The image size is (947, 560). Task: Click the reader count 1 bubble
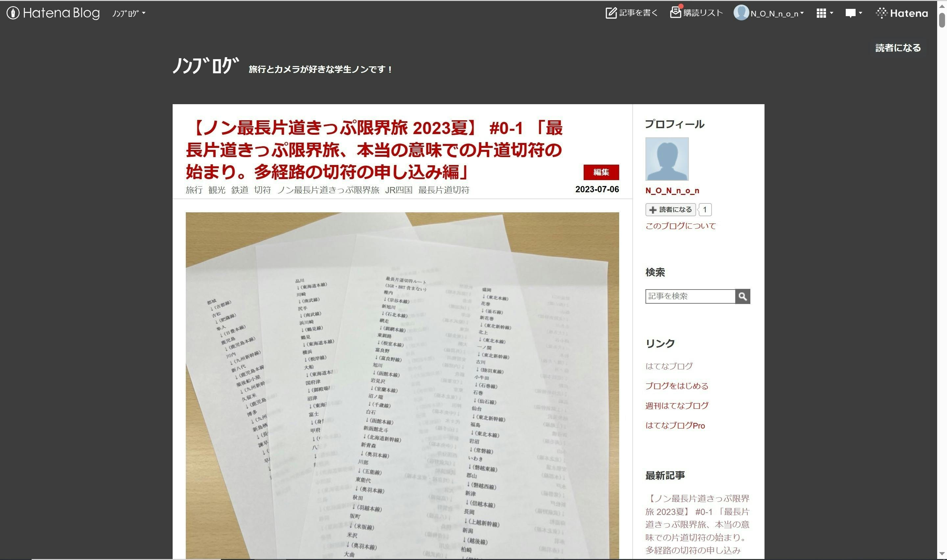pos(705,210)
